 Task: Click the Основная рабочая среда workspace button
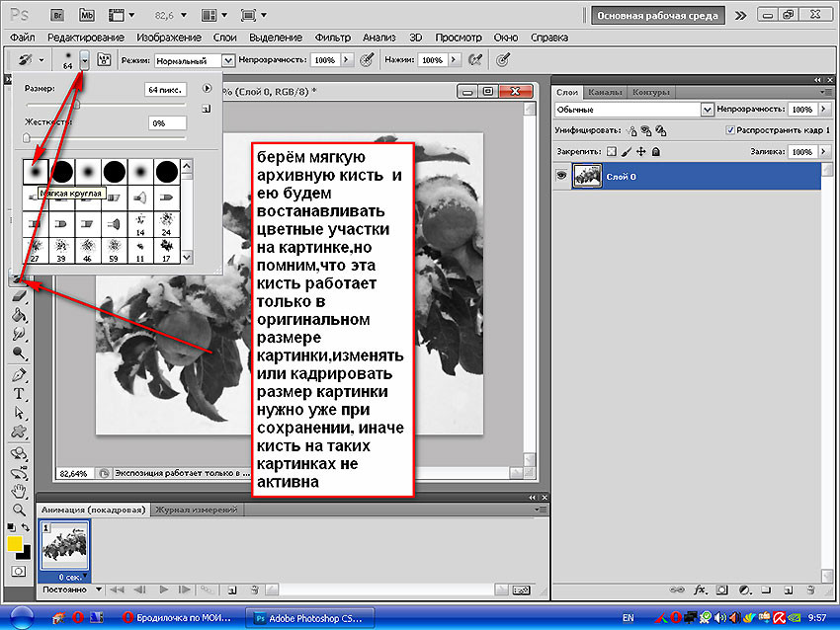tap(657, 16)
